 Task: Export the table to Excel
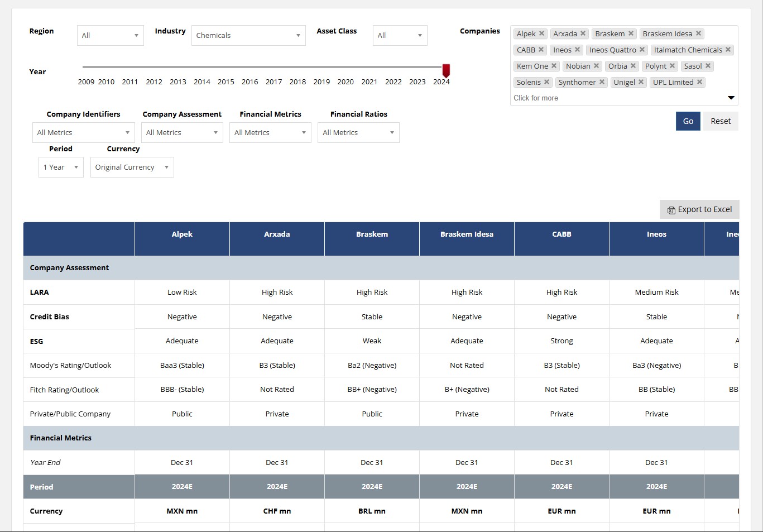[699, 209]
